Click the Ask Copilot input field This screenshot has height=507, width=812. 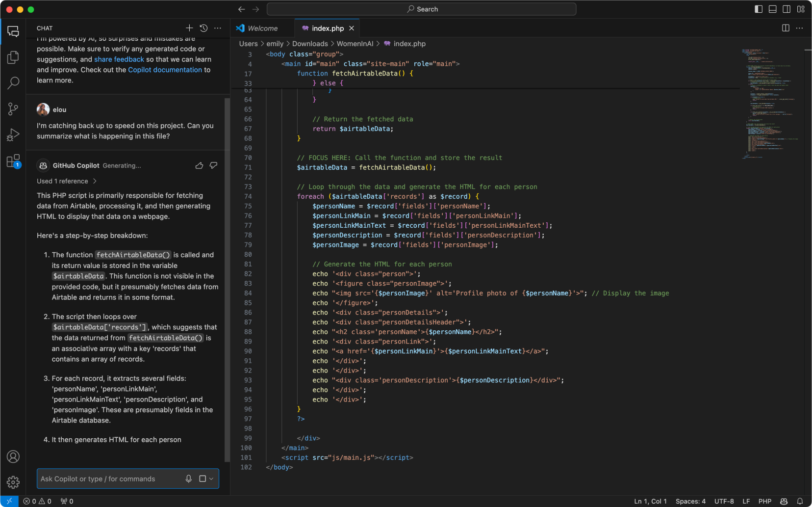click(108, 479)
